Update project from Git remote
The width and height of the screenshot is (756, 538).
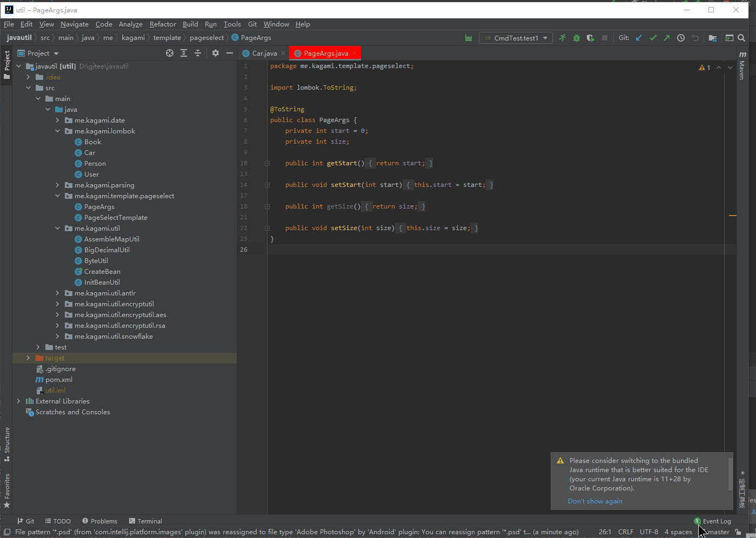click(639, 38)
